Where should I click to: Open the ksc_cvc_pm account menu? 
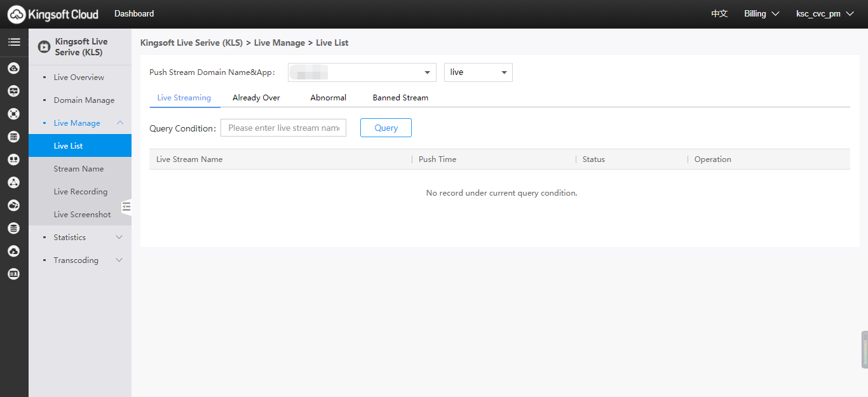click(825, 14)
